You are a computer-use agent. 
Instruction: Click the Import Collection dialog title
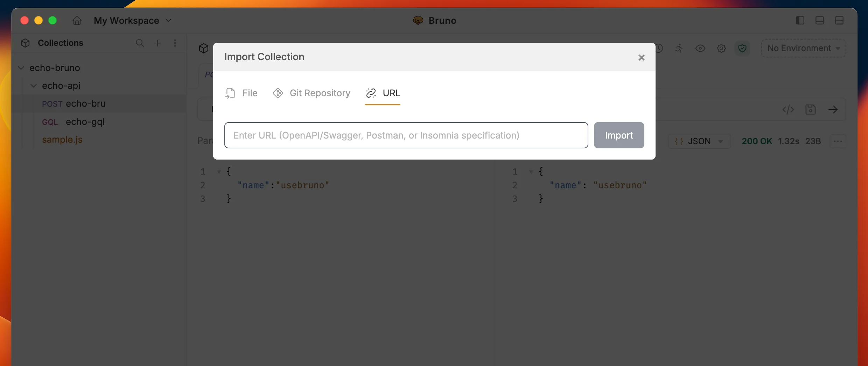point(264,57)
